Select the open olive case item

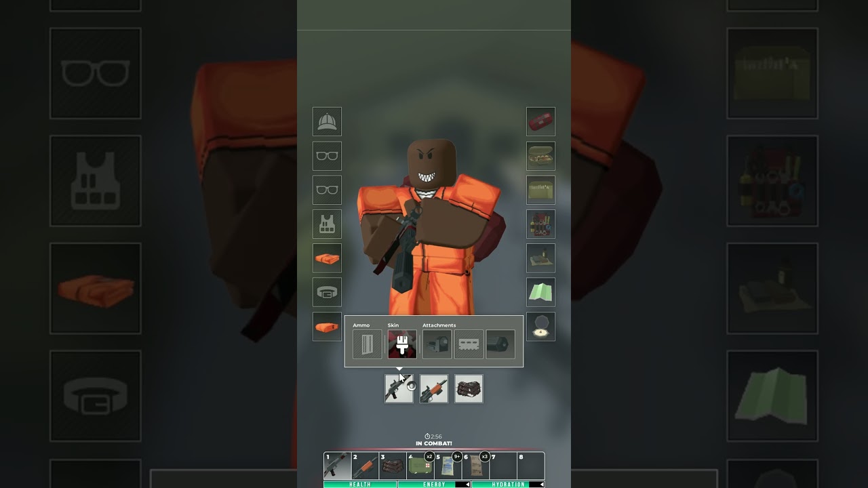(x=541, y=156)
